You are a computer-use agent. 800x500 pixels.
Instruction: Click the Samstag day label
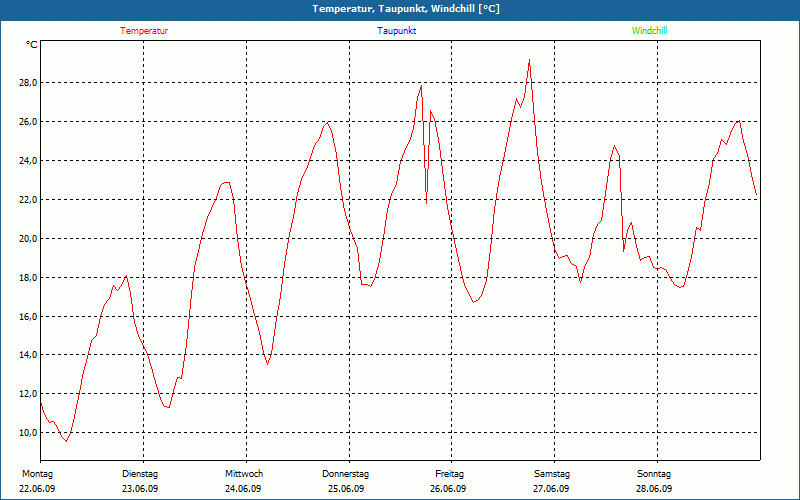552,474
